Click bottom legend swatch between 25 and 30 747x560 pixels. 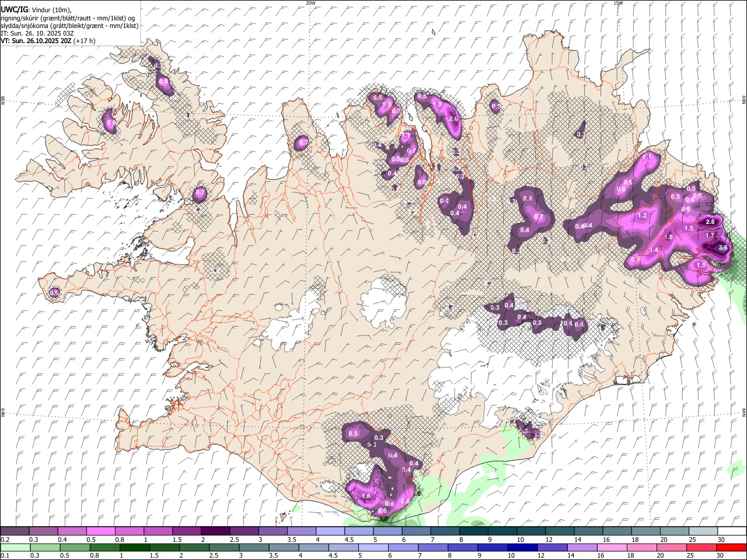click(x=701, y=547)
